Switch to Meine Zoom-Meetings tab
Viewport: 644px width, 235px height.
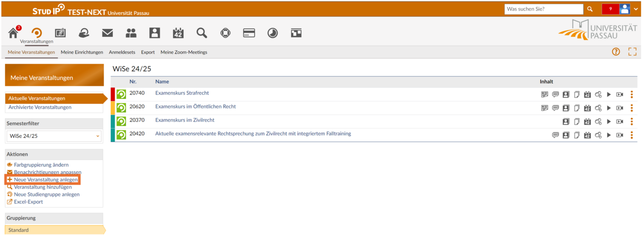tap(184, 52)
